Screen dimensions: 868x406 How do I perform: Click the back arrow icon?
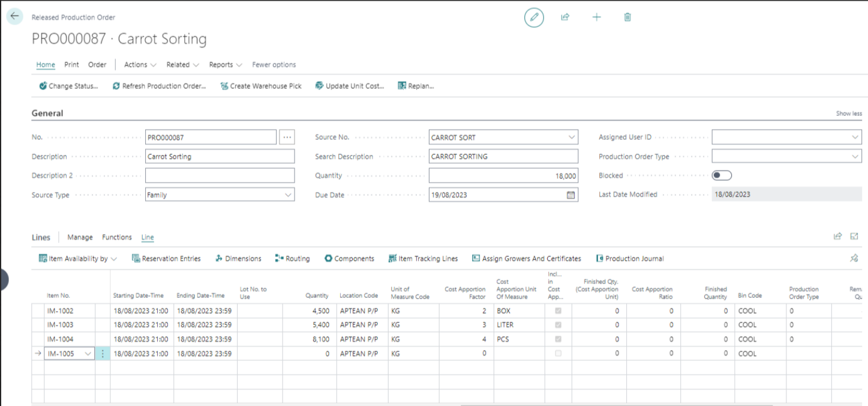14,17
